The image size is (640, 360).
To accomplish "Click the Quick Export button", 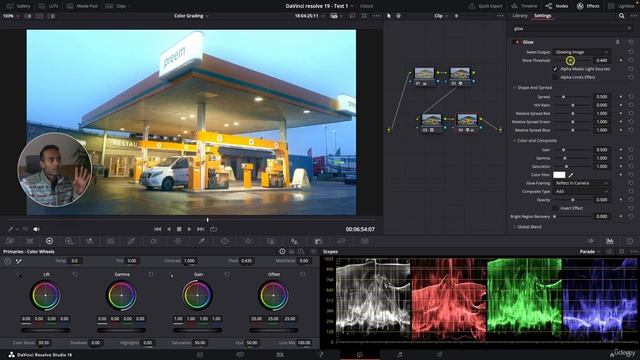I will click(486, 6).
